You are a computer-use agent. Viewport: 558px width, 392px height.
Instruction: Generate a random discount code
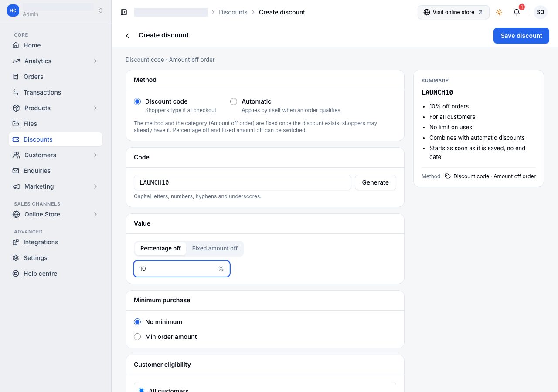375,182
